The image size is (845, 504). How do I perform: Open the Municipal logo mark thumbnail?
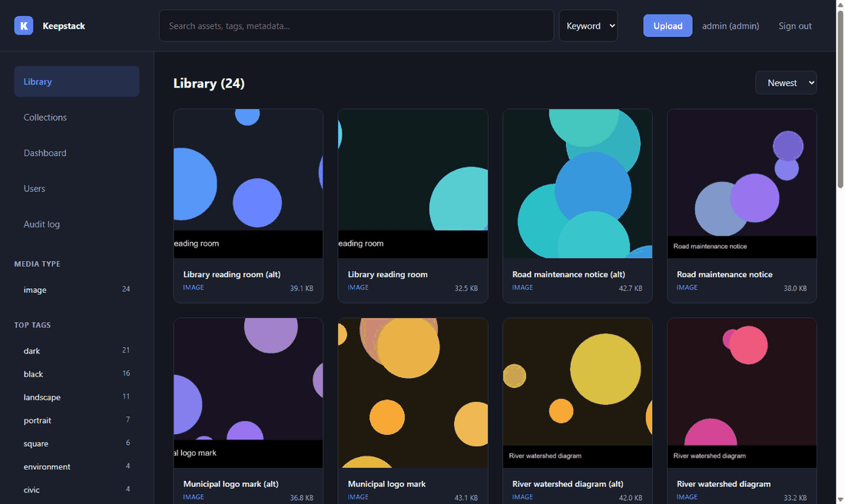click(413, 393)
